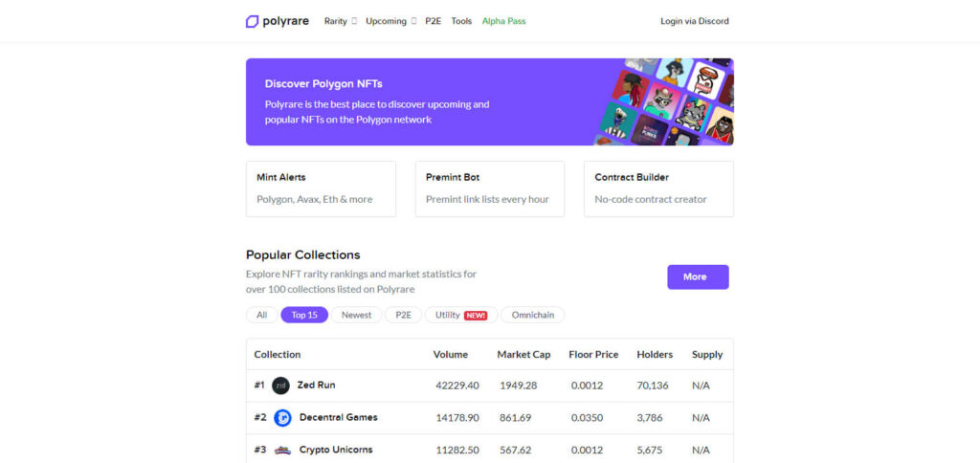
Task: Open the Alpha Pass link
Action: click(x=503, y=21)
